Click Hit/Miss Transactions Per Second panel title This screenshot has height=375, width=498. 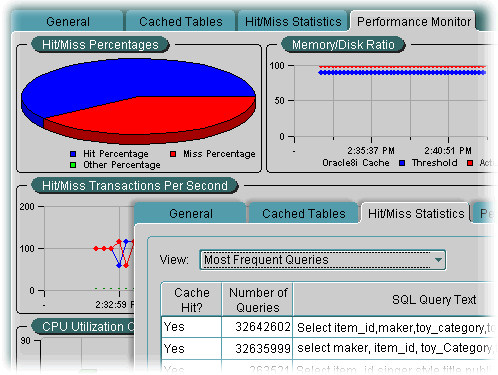point(135,186)
